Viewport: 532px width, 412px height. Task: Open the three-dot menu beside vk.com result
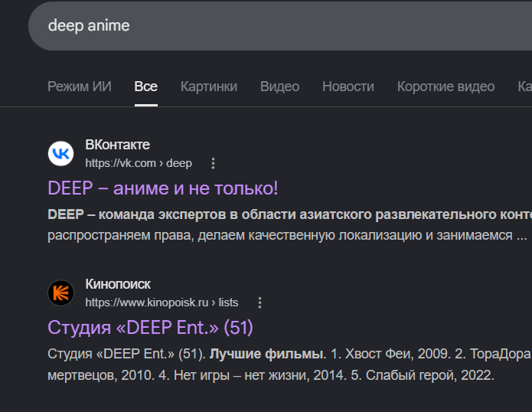tap(213, 163)
